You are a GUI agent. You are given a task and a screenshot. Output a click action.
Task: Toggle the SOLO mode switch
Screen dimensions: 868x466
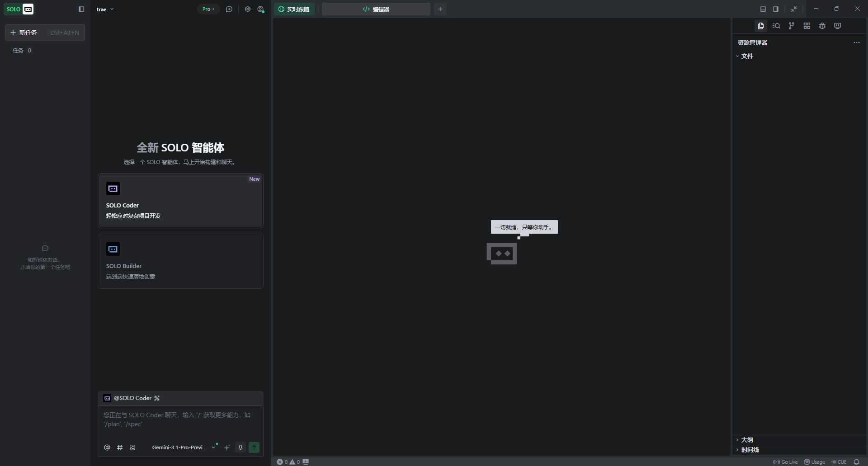coord(19,9)
